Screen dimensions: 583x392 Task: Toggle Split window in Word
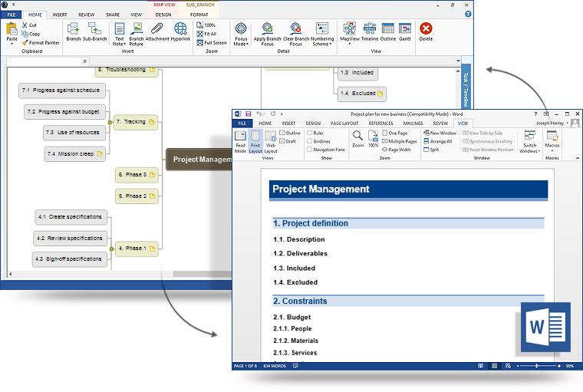tap(431, 150)
